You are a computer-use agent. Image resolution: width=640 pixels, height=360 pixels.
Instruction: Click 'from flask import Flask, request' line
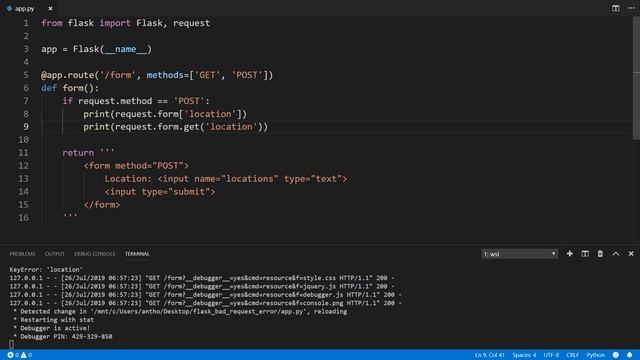(x=126, y=23)
